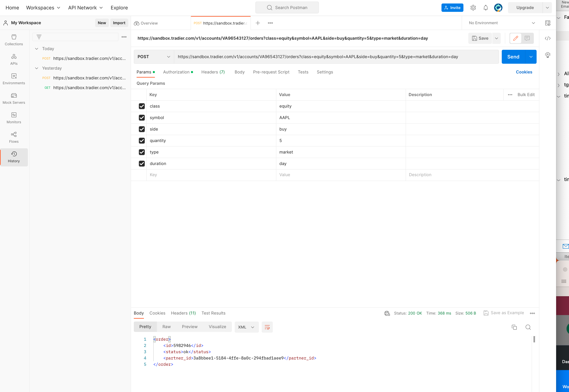Open Mock Servers in the sidebar
Viewport: 569px width, 392px height.
tap(14, 98)
